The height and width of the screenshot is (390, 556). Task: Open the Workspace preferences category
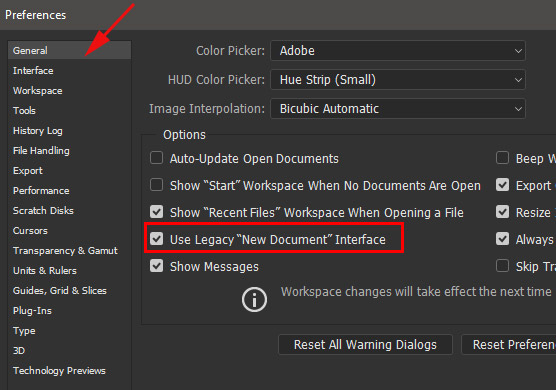coord(38,91)
